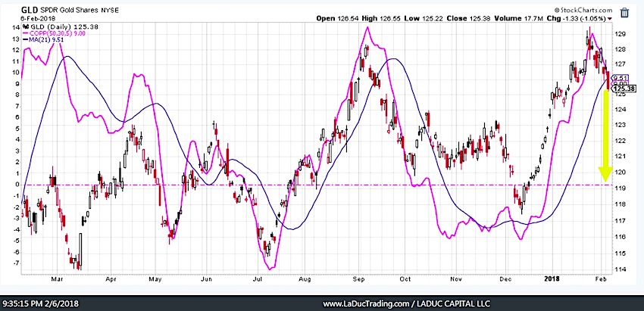Image resolution: width=644 pixels, height=311 pixels.
Task: Open the StockCharts.com copyright label
Action: 585,11
